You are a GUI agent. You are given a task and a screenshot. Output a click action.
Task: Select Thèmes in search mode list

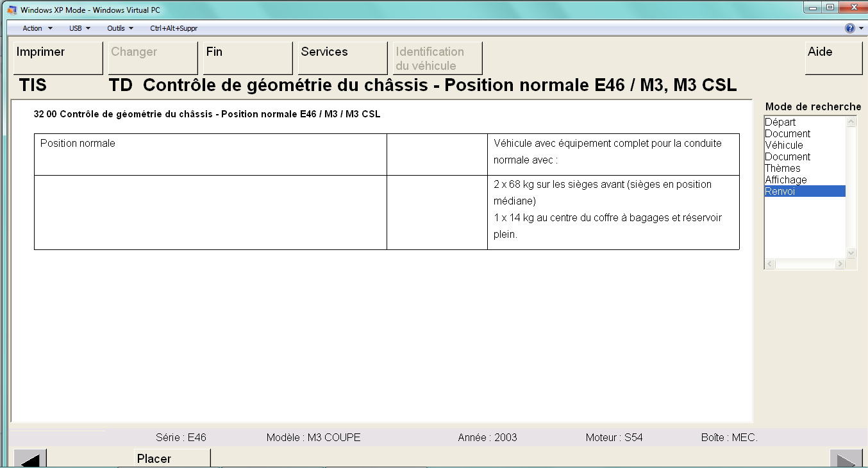[805, 168]
